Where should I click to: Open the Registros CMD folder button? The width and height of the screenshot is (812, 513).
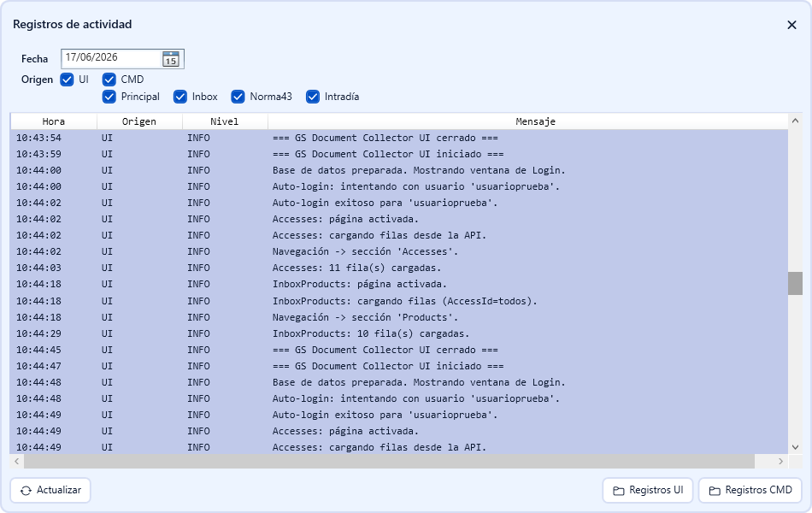click(750, 490)
